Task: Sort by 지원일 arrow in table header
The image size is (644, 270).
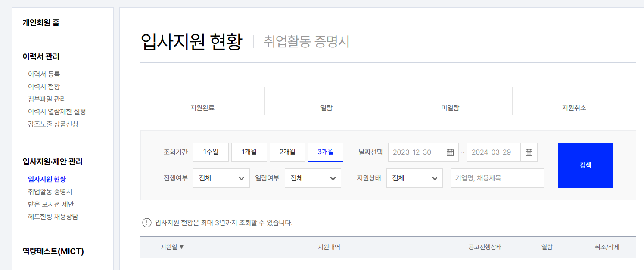Action: 181,247
